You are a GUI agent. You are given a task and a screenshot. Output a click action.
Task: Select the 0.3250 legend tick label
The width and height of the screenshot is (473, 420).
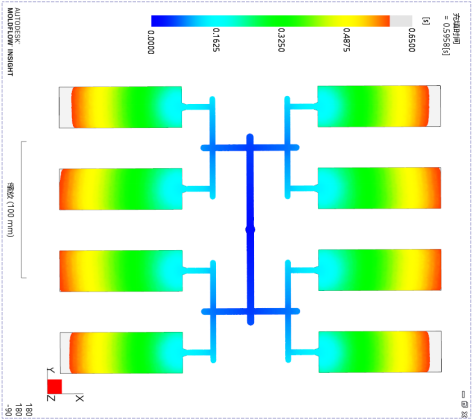click(x=281, y=40)
